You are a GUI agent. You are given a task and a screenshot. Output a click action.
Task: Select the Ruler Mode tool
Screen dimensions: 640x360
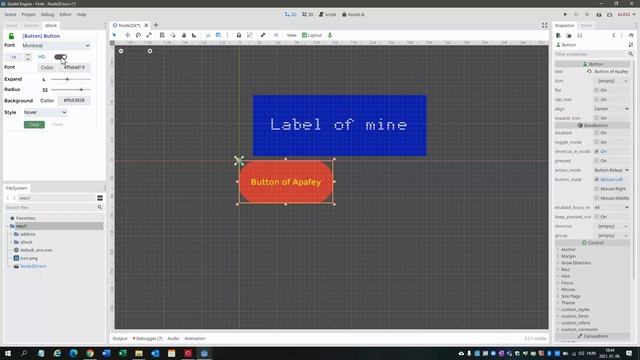pos(194,35)
